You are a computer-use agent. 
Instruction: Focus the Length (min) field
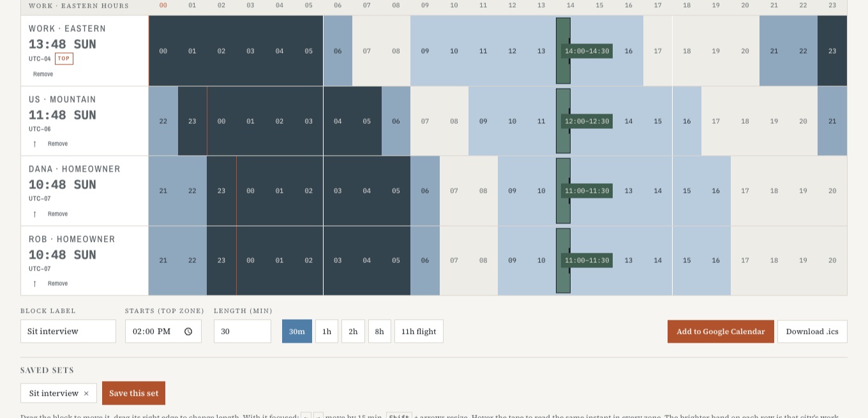(x=243, y=331)
